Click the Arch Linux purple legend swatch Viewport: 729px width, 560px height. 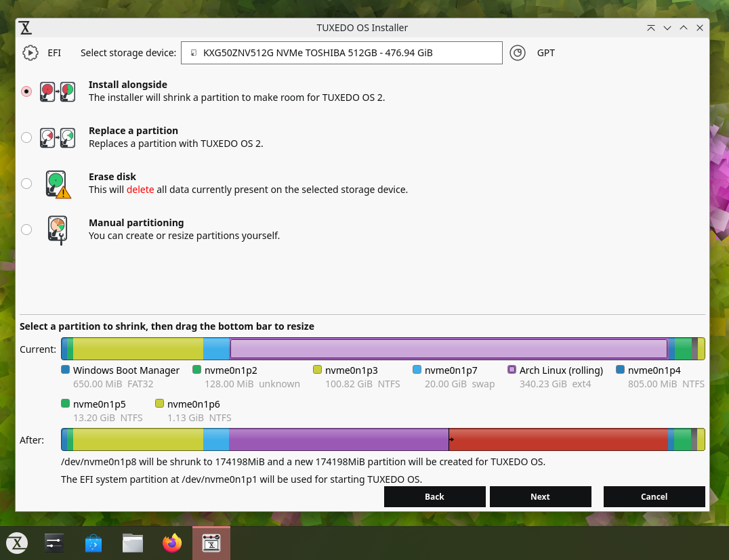(512, 370)
